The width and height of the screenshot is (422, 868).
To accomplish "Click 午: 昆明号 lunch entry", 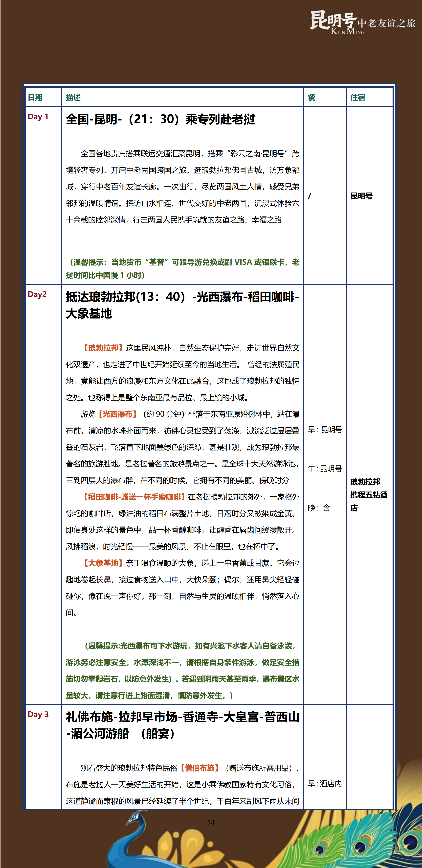I will click(x=325, y=469).
